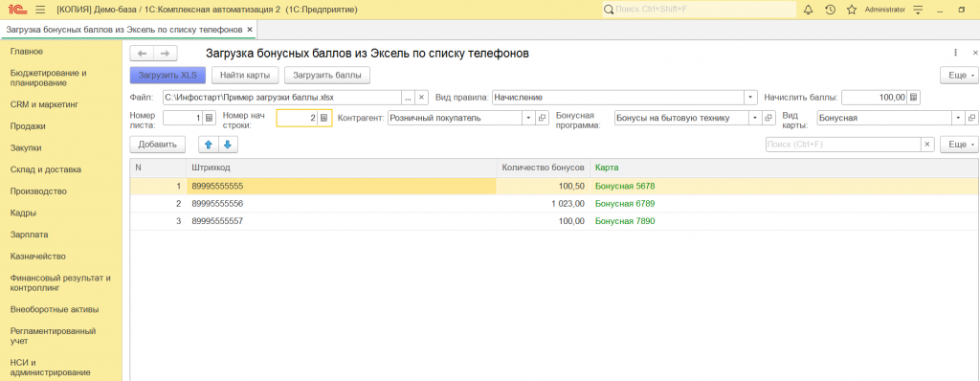Click the Найти карты button
The width and height of the screenshot is (980, 381).
[245, 75]
